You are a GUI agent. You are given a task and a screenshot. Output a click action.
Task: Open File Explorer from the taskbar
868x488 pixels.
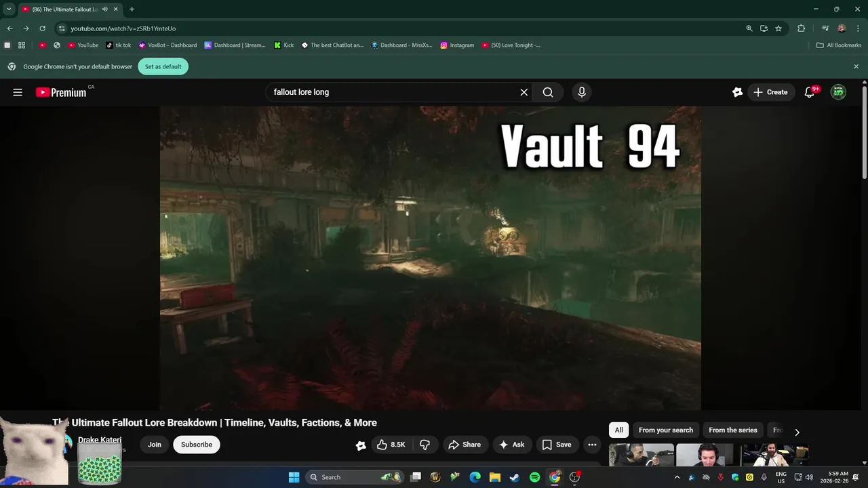tap(495, 477)
